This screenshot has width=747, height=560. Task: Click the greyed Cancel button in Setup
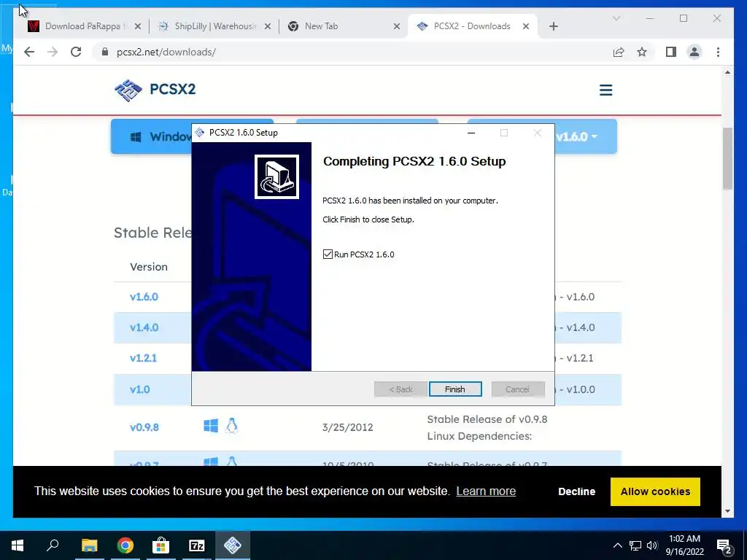coord(517,389)
